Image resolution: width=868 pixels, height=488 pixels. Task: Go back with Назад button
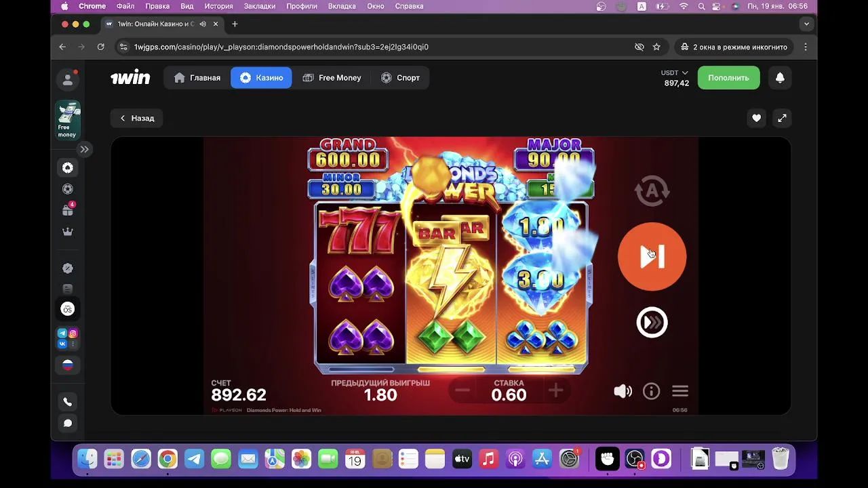click(x=136, y=118)
